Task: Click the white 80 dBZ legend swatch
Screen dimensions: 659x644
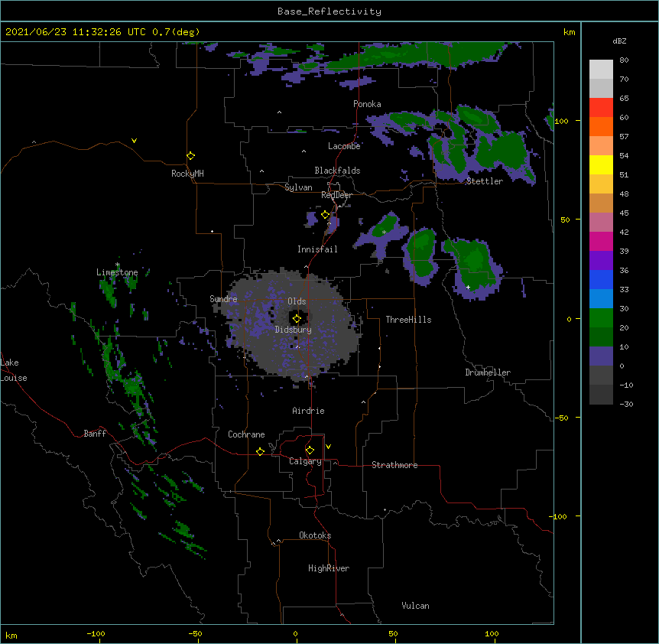Action: tap(601, 70)
